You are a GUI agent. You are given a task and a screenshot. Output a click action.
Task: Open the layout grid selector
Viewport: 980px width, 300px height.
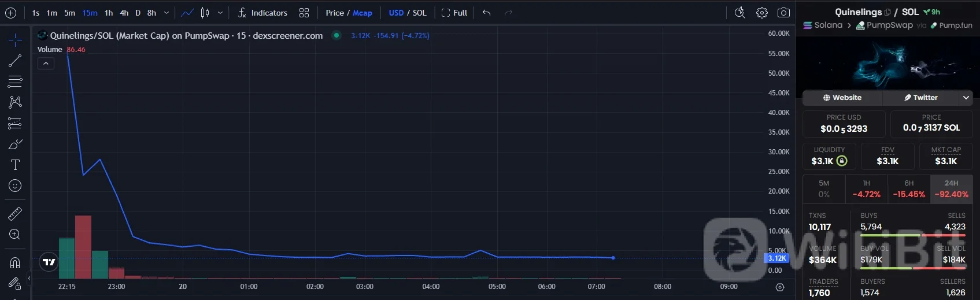coord(304,13)
